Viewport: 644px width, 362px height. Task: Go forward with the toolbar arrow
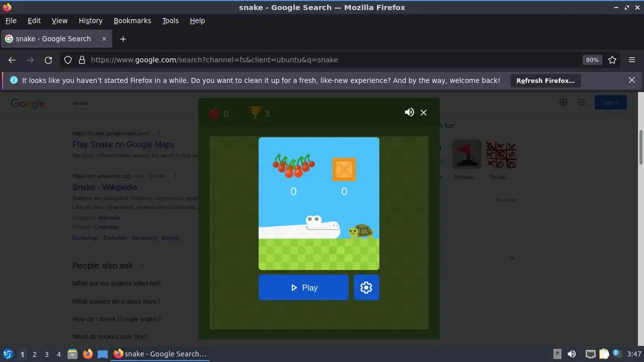30,60
